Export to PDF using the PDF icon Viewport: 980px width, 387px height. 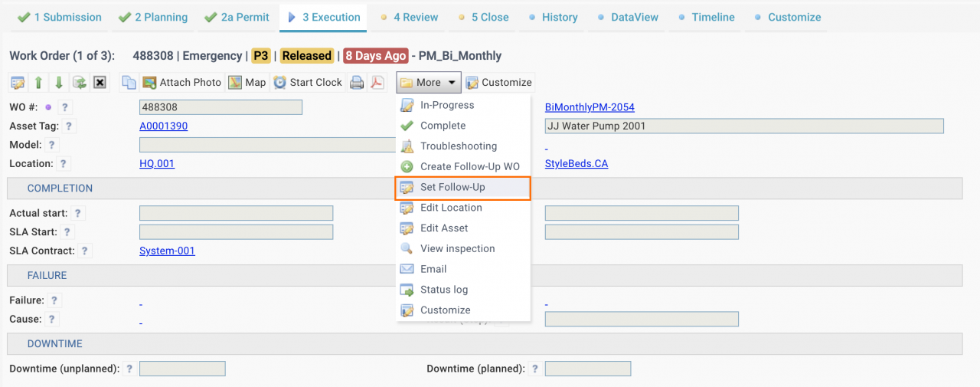click(377, 83)
